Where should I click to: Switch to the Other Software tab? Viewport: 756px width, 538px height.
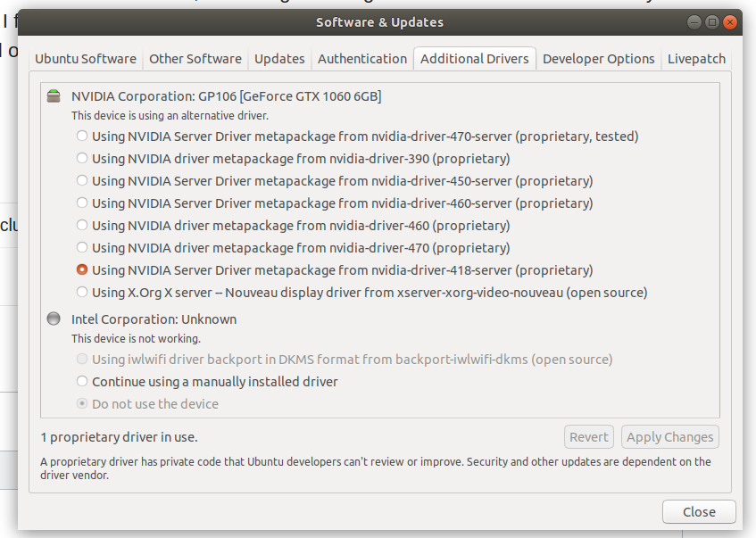(195, 59)
